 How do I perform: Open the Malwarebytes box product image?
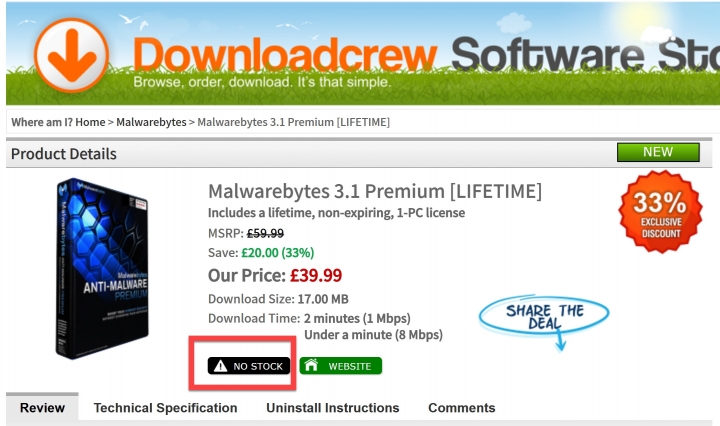[102, 269]
